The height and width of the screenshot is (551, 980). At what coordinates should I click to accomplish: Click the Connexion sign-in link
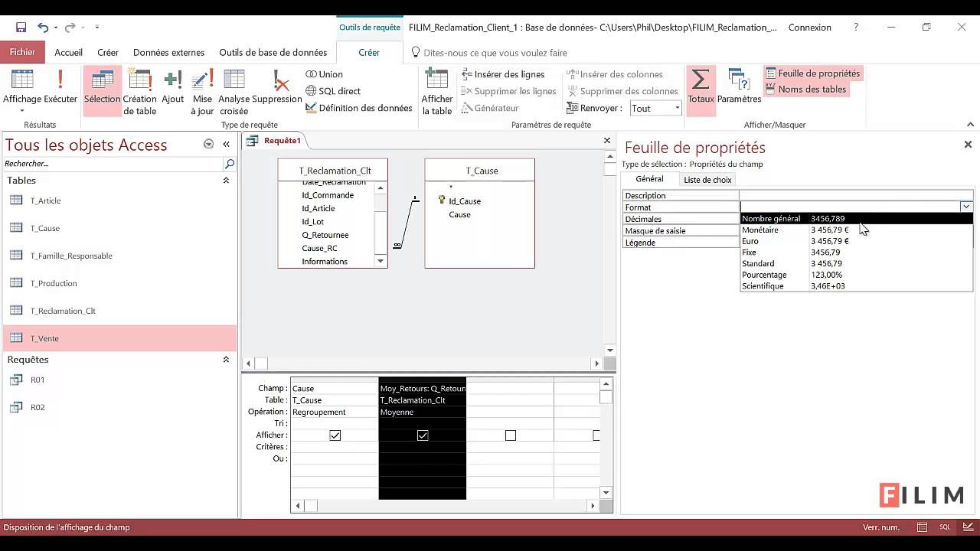(x=809, y=28)
